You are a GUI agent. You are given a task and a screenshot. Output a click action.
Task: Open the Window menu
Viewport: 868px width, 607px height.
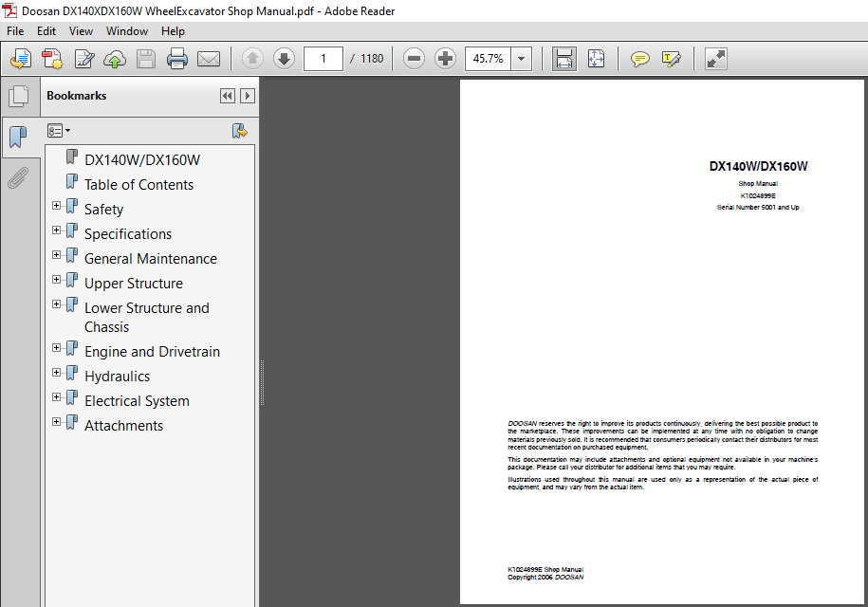pos(127,31)
